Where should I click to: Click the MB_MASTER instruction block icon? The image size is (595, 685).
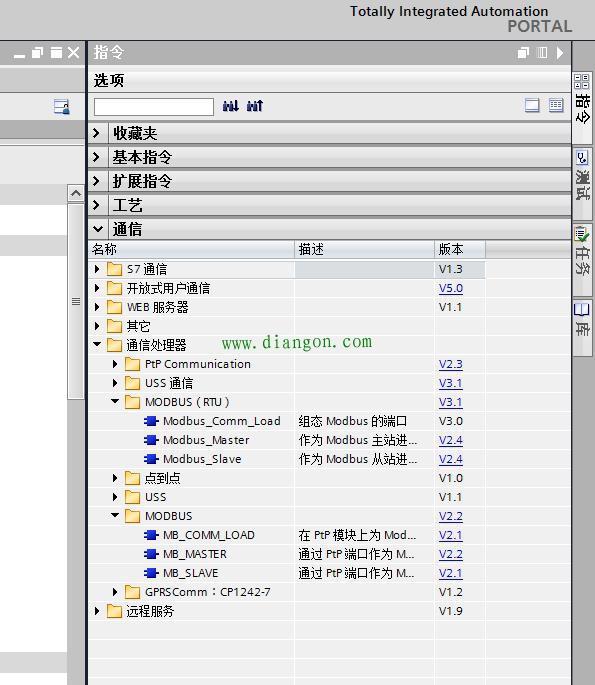151,554
